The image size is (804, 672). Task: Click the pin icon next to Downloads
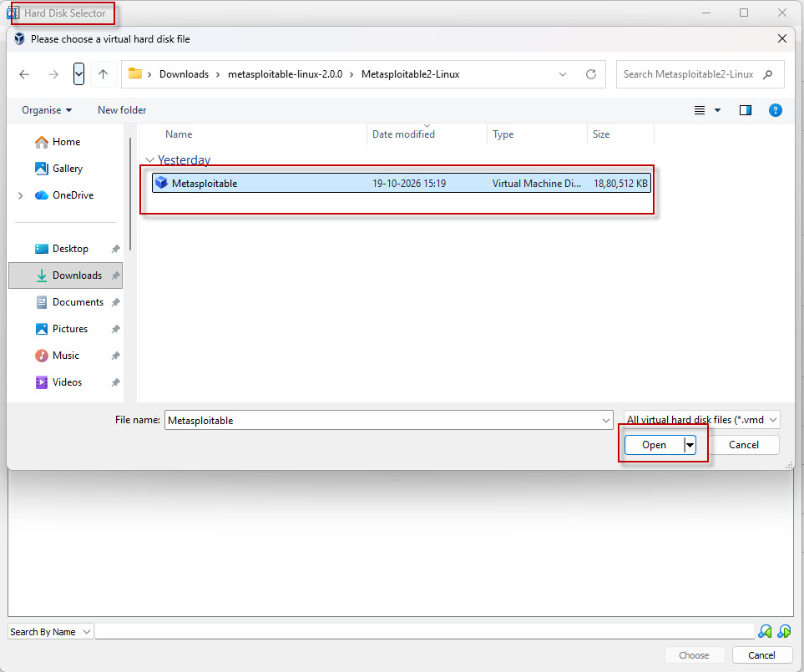[115, 275]
